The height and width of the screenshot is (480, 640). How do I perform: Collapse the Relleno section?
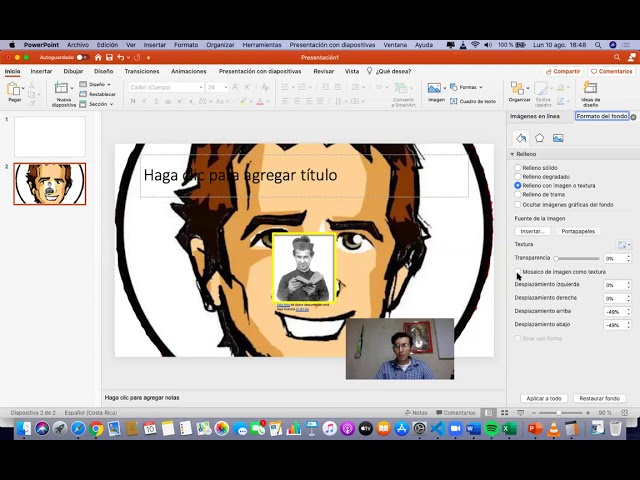click(513, 154)
